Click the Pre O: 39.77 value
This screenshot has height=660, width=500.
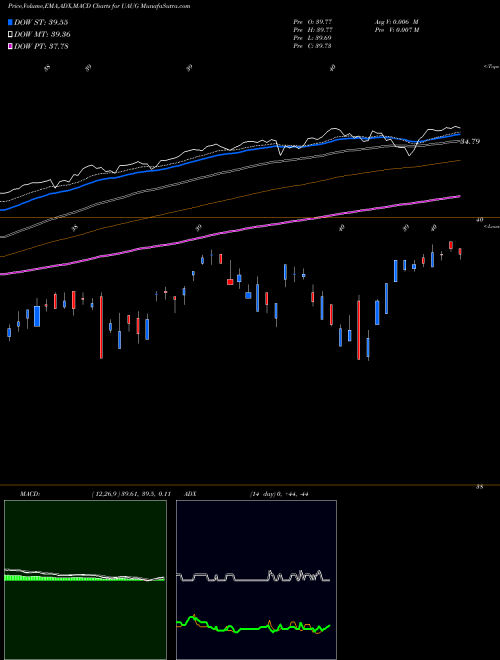click(x=312, y=21)
